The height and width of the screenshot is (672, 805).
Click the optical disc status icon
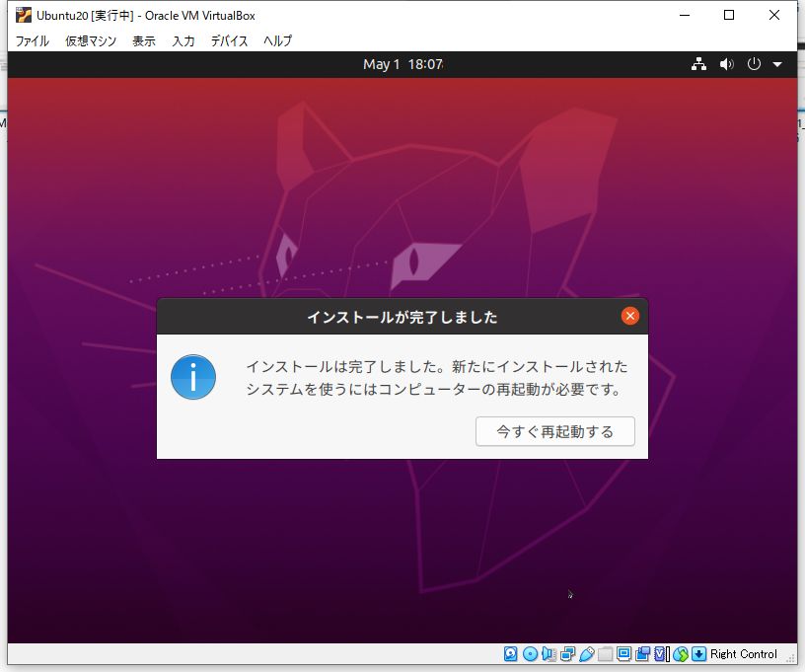[530, 653]
